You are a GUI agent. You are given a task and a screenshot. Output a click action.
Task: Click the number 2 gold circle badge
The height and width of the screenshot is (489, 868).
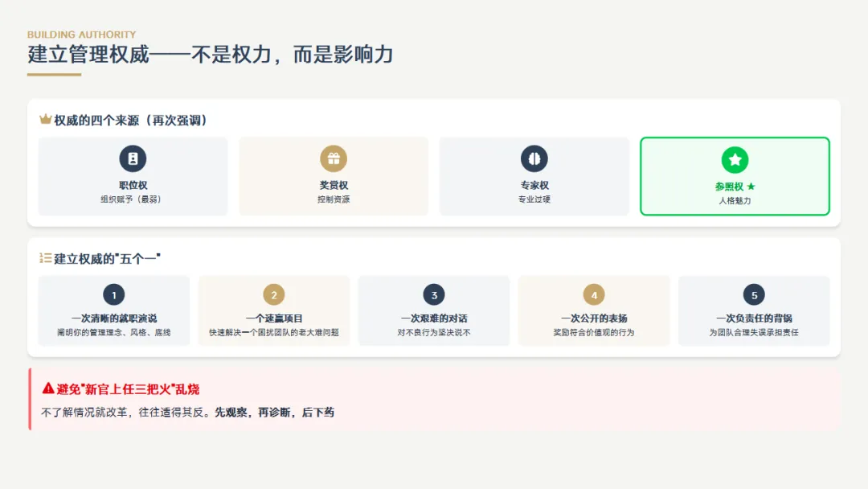[273, 294]
